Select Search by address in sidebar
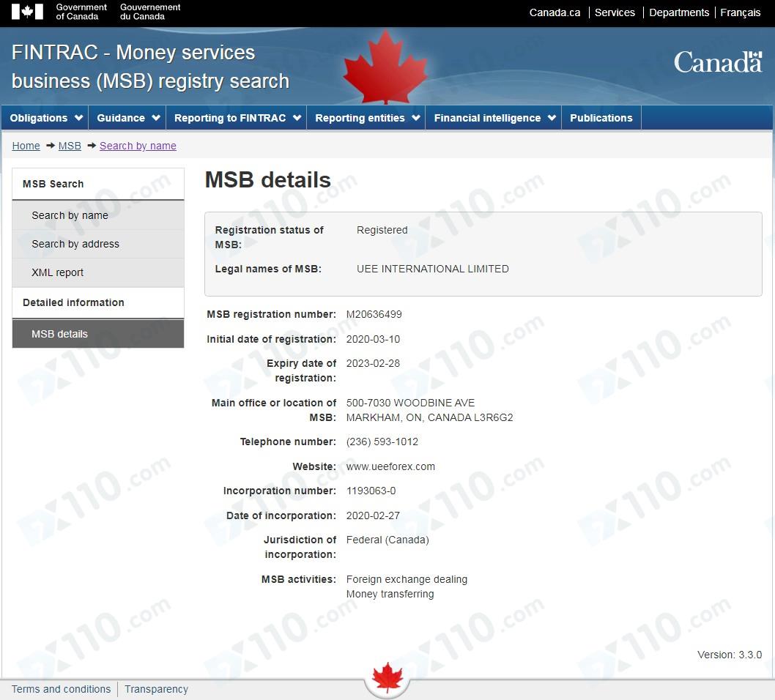This screenshot has width=775, height=700. [x=98, y=244]
